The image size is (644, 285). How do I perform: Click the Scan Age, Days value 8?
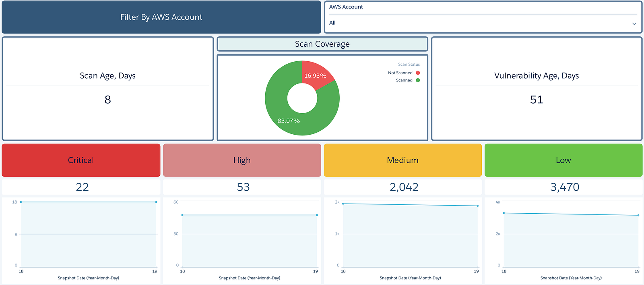tap(107, 100)
